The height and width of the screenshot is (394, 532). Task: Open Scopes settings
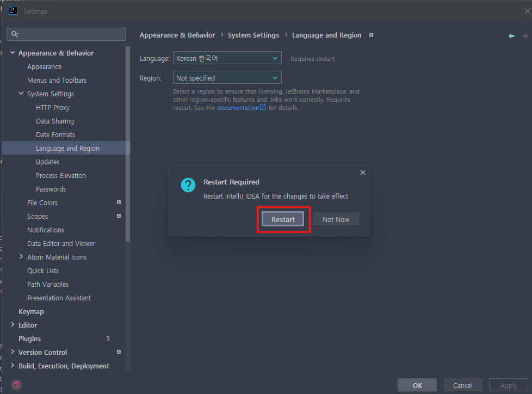point(38,216)
